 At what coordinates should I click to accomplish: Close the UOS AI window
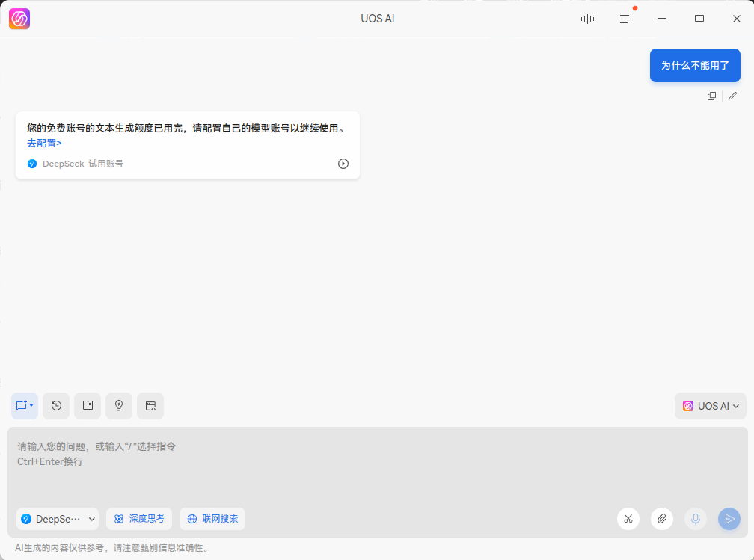point(736,19)
